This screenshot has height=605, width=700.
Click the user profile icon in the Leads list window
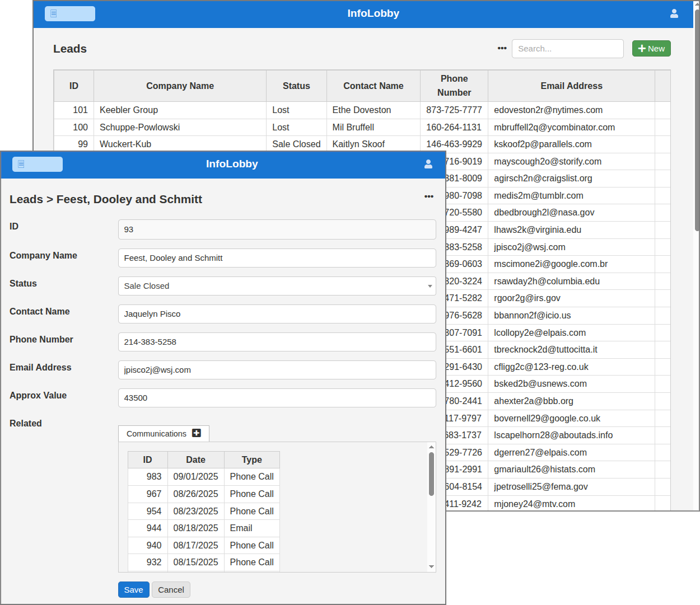[674, 13]
